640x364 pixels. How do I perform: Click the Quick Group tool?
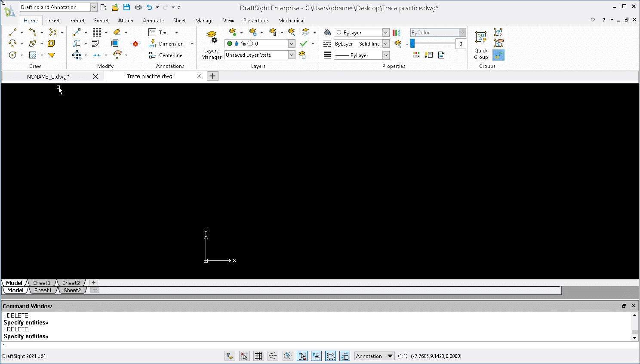pyautogui.click(x=481, y=45)
